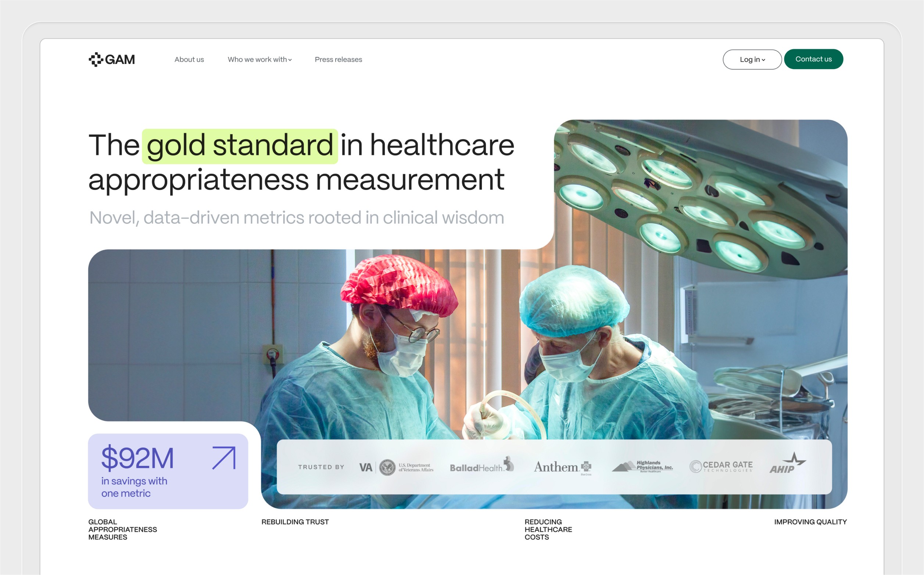This screenshot has height=575, width=924.
Task: Click the "TRUSTED BY" label
Action: (x=321, y=467)
